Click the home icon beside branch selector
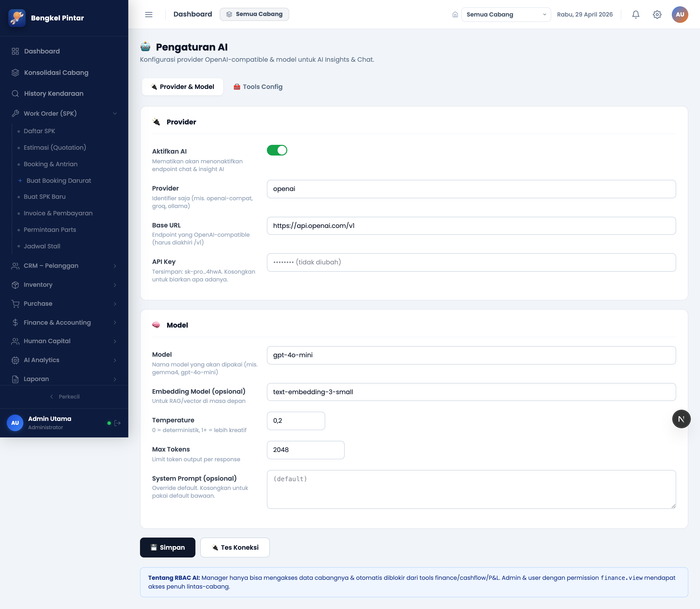Screen dimensions: 700x609 point(455,15)
